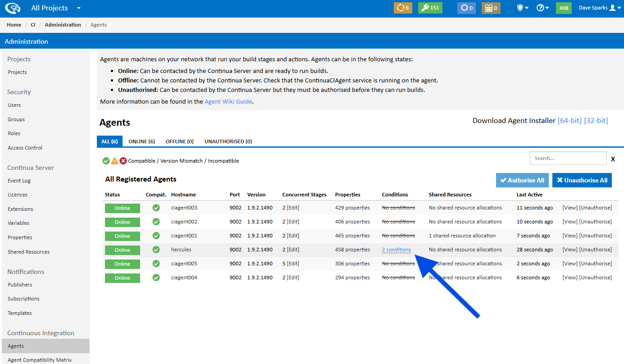This screenshot has height=364, width=624.
Task: Click the green badge showing 151
Action: (x=430, y=8)
